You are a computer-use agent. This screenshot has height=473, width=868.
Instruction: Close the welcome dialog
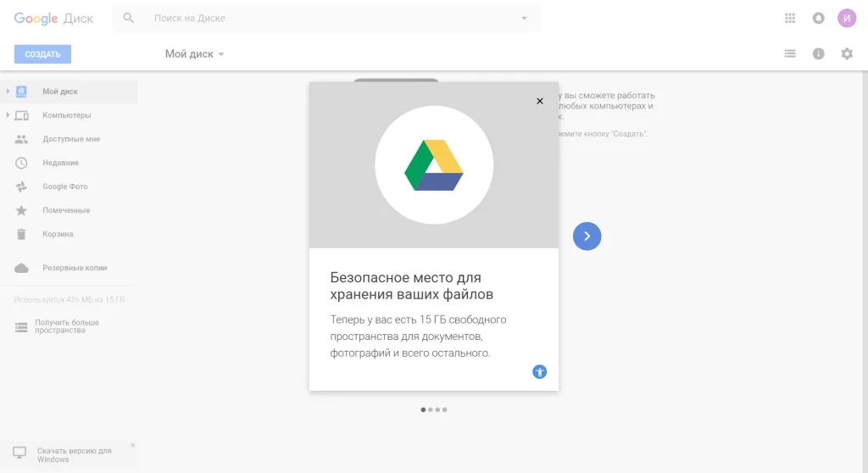pos(540,101)
